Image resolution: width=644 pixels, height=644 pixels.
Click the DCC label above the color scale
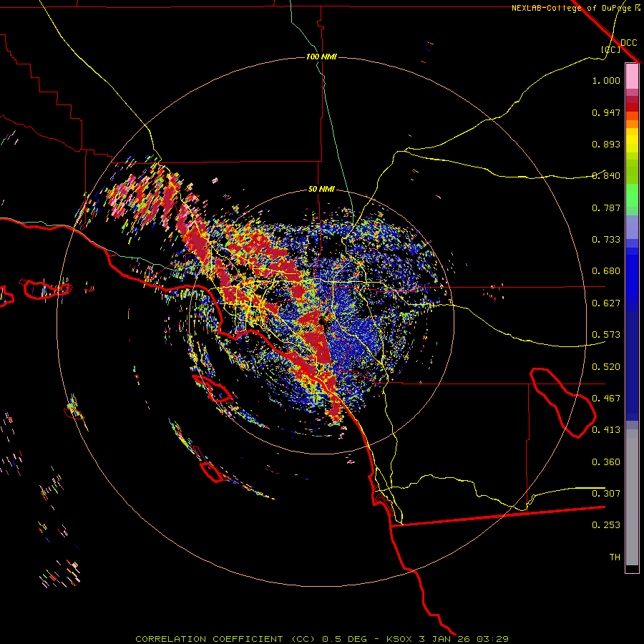pyautogui.click(x=629, y=43)
